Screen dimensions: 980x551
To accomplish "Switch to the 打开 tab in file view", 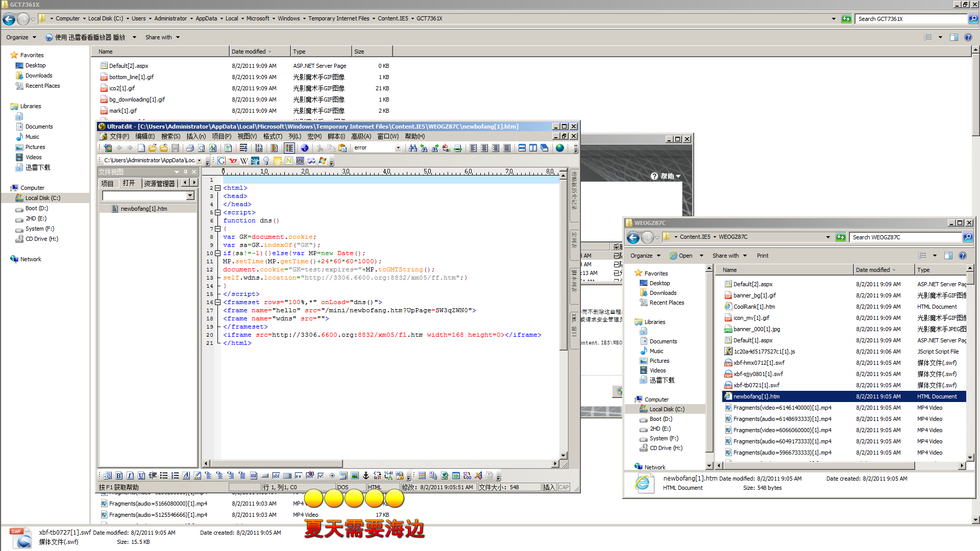I will pyautogui.click(x=129, y=183).
